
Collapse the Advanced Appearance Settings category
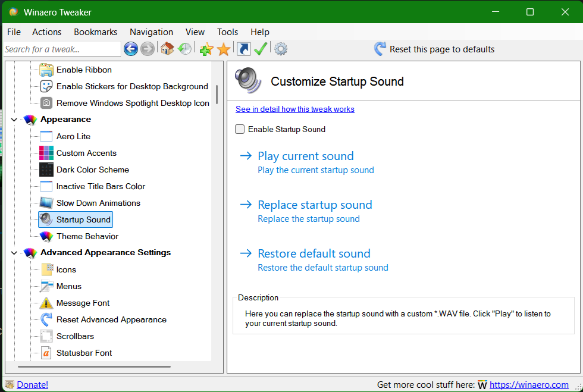[x=14, y=253]
